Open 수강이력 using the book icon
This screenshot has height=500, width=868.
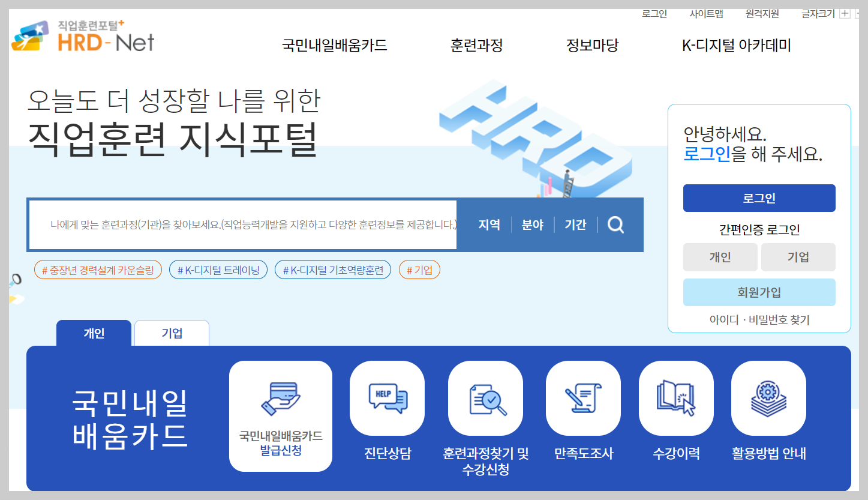(x=676, y=398)
